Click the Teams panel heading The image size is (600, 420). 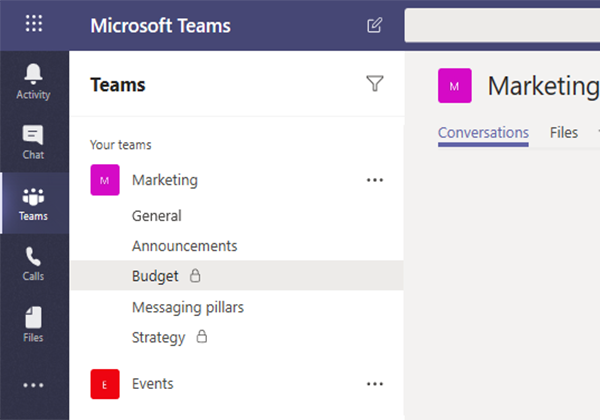(118, 85)
